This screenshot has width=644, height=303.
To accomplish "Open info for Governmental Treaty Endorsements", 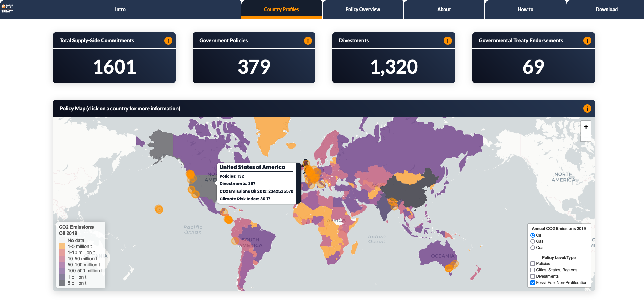I will click(x=587, y=41).
